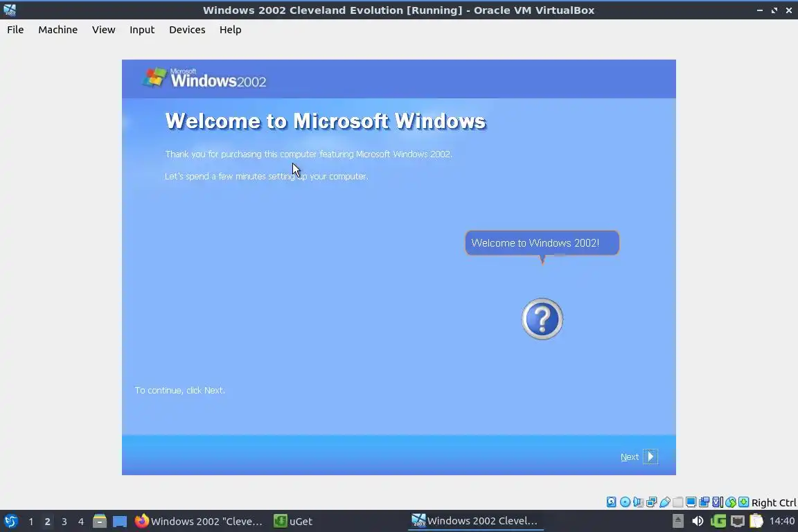
Task: Close the VirtualBox window
Action: [789, 10]
